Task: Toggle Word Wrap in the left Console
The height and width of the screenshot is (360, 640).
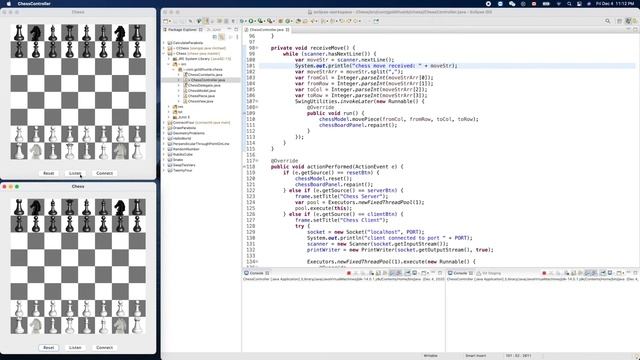Action: pyautogui.click(x=385, y=273)
